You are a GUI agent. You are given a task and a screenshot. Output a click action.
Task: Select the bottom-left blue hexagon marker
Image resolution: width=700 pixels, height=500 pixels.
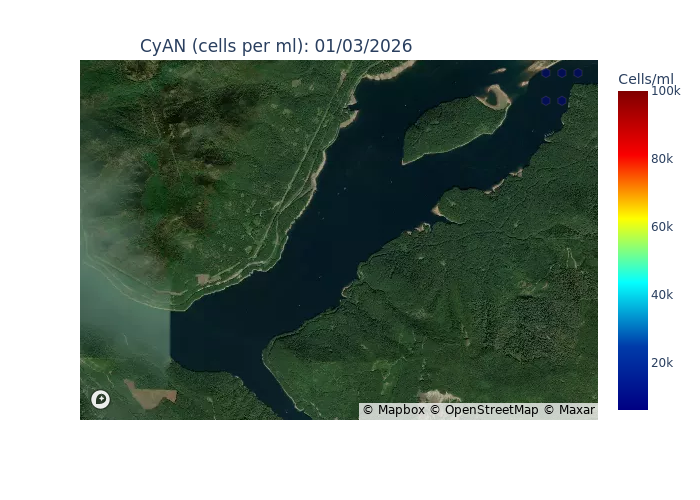coord(546,101)
